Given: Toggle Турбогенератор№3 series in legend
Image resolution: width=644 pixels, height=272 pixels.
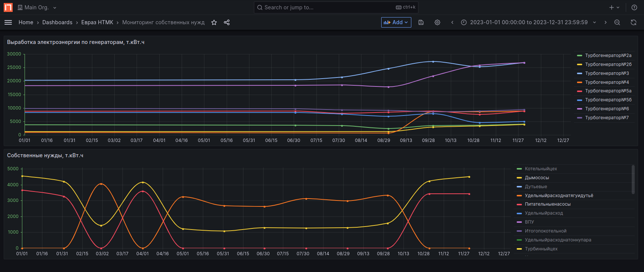Looking at the screenshot, I should 607,73.
